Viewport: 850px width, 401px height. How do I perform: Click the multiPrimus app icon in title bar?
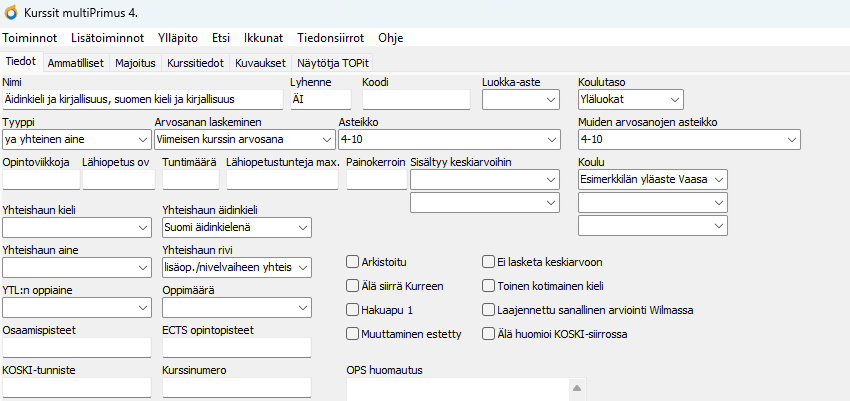tap(11, 11)
